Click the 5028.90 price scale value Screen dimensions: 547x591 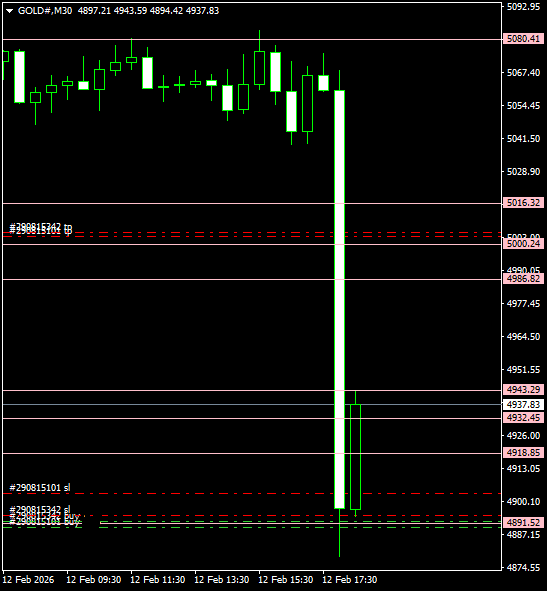[x=523, y=171]
